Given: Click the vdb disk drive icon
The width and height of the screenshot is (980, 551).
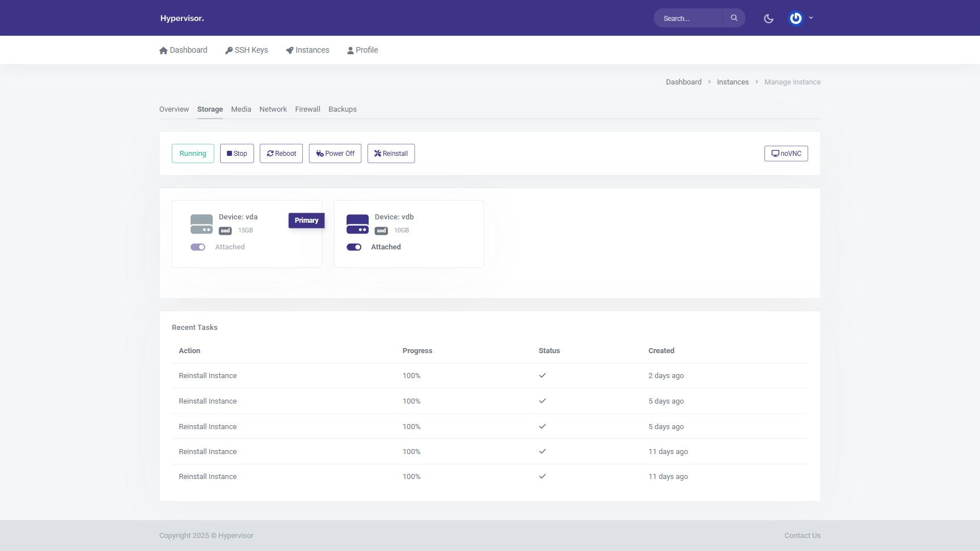Looking at the screenshot, I should 357,224.
